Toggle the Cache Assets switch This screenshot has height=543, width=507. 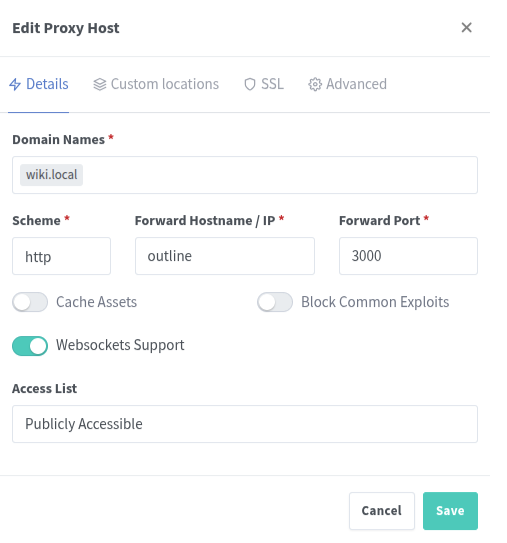pyautogui.click(x=30, y=302)
